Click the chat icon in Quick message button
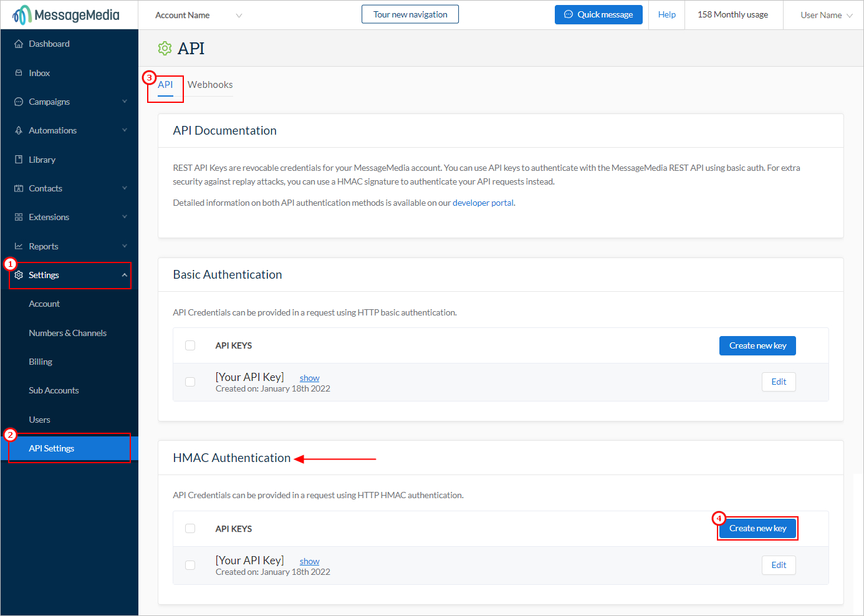The width and height of the screenshot is (864, 616). [569, 14]
